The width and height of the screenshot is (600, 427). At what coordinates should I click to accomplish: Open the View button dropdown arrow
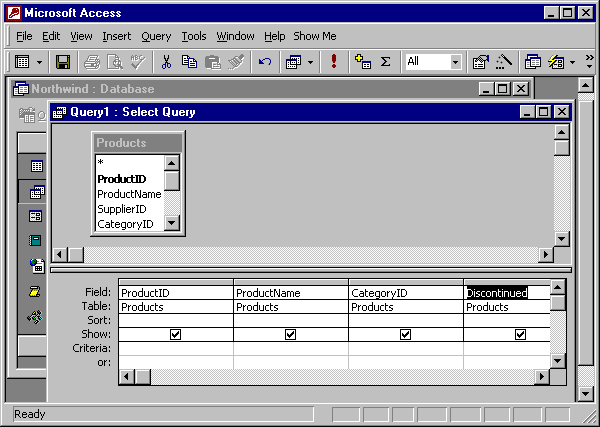pyautogui.click(x=39, y=62)
